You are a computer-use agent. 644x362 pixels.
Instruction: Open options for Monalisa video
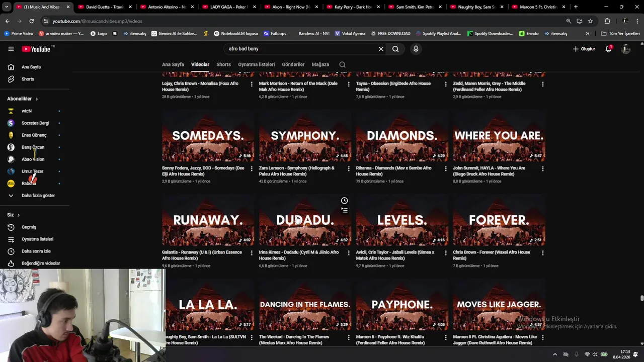pyautogui.click(x=252, y=84)
